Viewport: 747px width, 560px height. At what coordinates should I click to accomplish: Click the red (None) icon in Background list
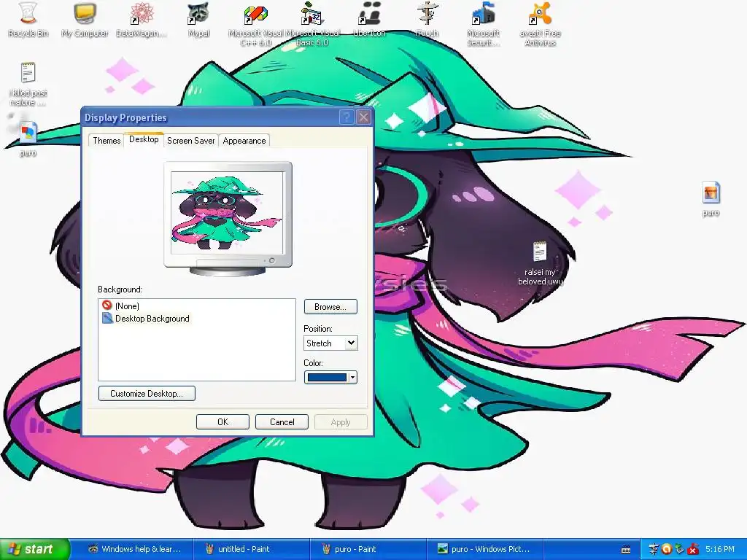[107, 306]
